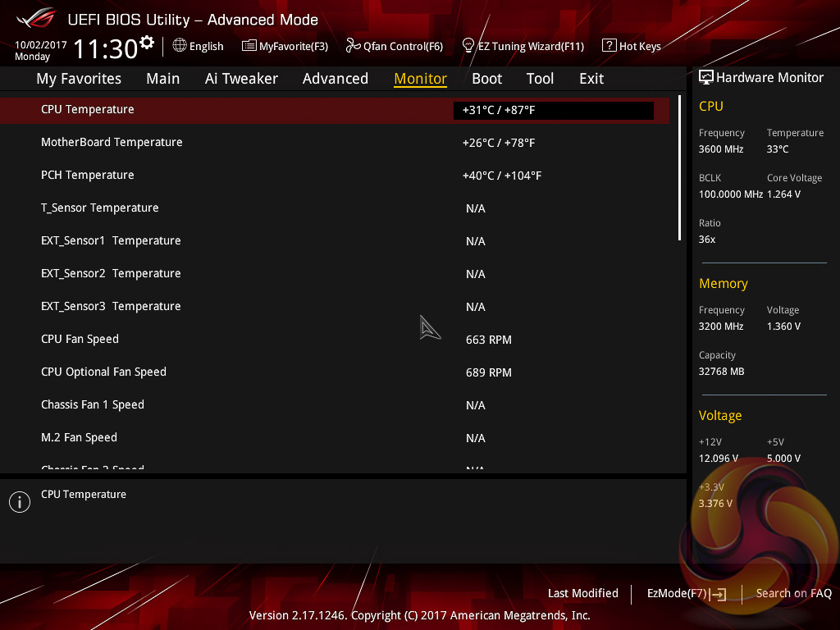Image resolution: width=840 pixels, height=630 pixels.
Task: Select the EXT_Sensor2 Temperature row
Action: click(335, 274)
